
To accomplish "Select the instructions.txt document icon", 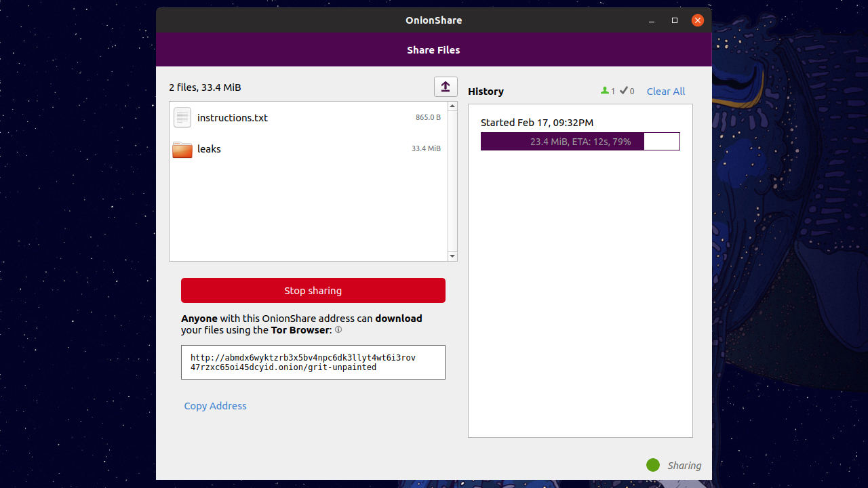I will 182,117.
